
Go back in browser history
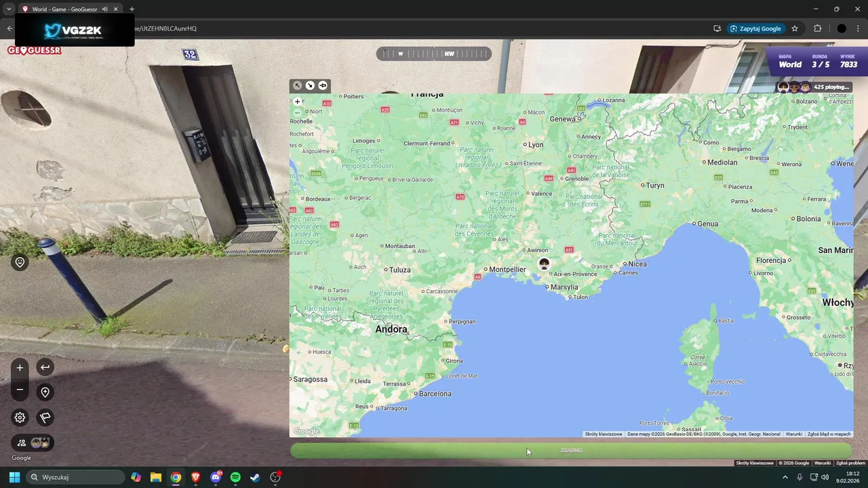coord(9,28)
